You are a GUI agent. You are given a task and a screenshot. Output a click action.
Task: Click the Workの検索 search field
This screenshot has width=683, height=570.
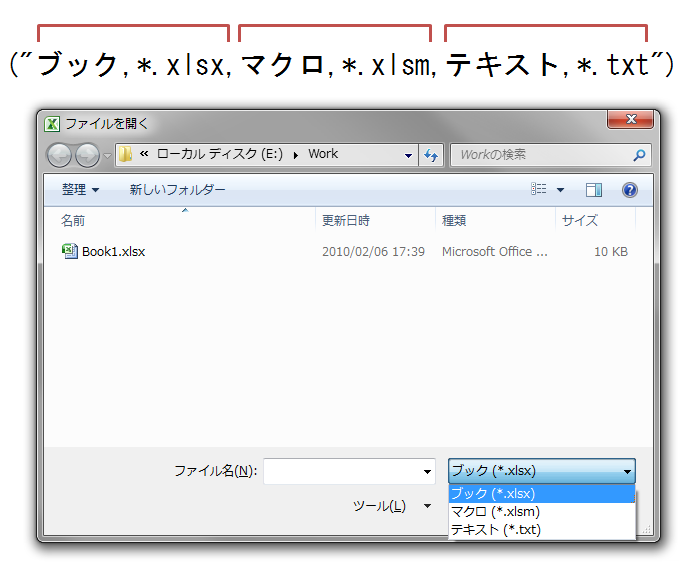point(551,155)
